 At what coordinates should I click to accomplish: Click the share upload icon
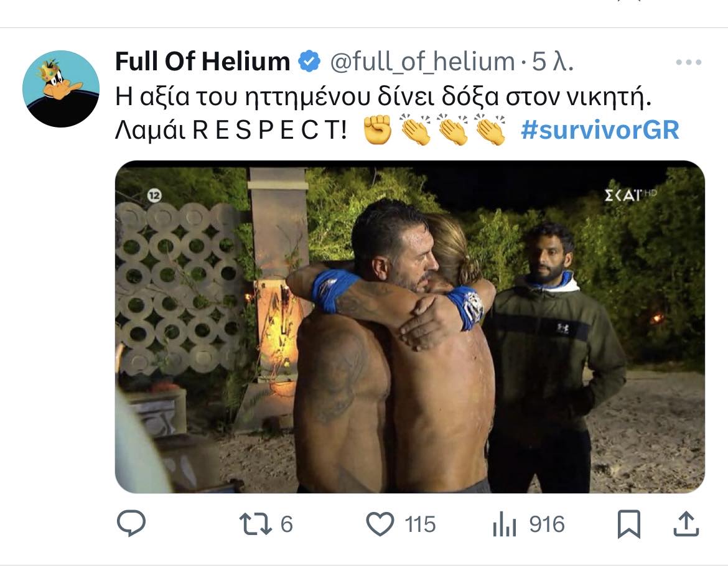click(x=686, y=524)
